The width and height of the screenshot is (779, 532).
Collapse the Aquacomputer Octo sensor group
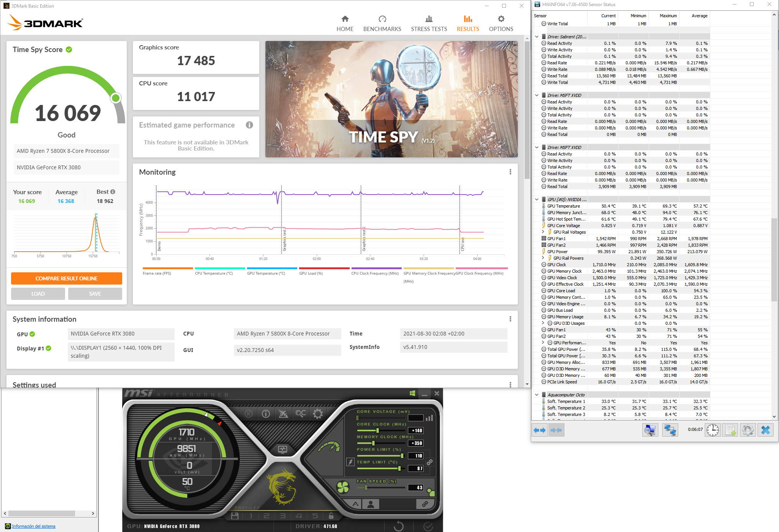537,395
